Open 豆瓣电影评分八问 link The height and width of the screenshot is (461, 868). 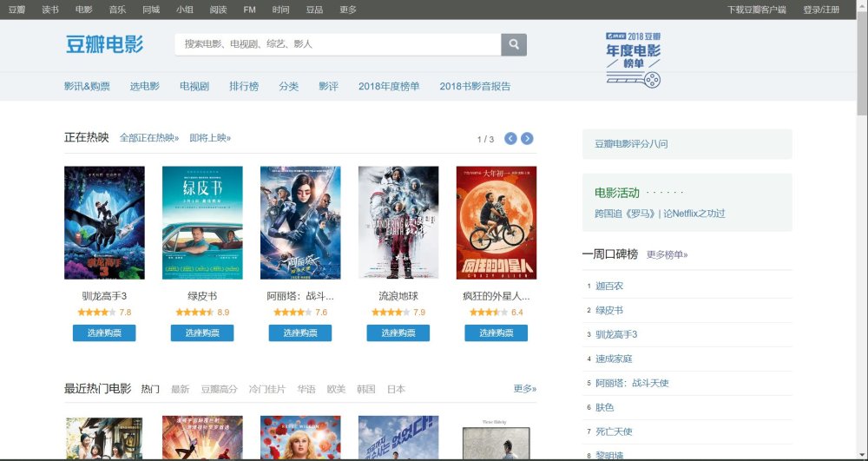point(631,144)
